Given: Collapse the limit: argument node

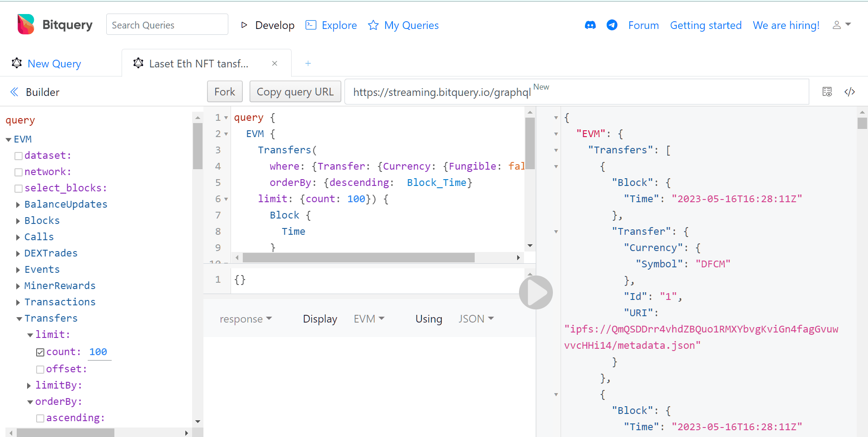Looking at the screenshot, I should [30, 335].
